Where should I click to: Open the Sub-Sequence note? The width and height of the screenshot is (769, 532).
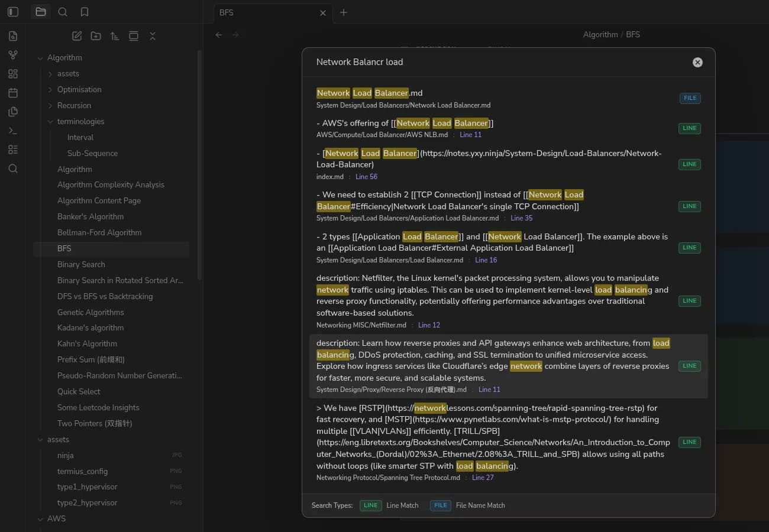[x=92, y=153]
